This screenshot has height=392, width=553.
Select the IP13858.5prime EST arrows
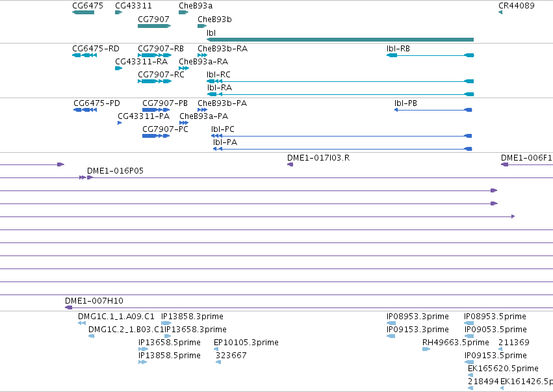coord(142,362)
